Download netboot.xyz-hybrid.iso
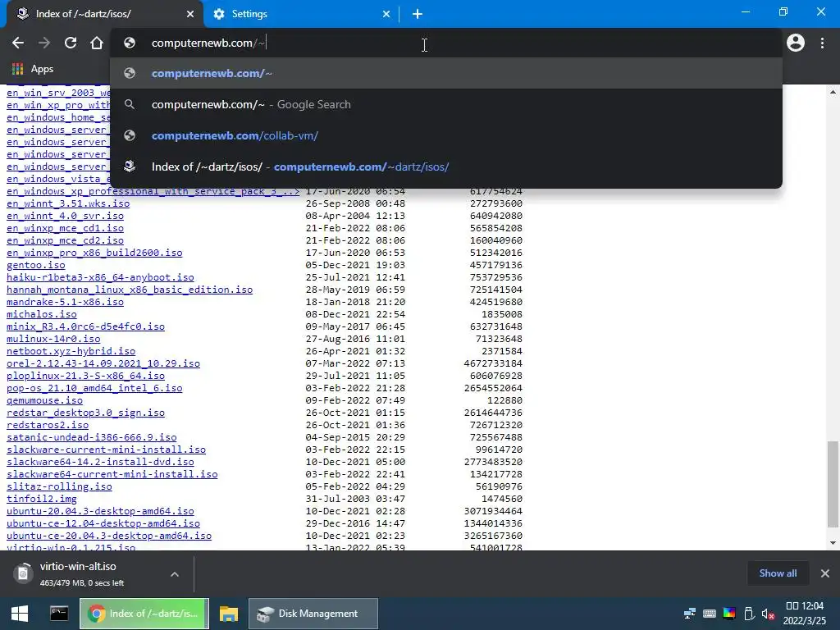The width and height of the screenshot is (840, 630). (71, 351)
